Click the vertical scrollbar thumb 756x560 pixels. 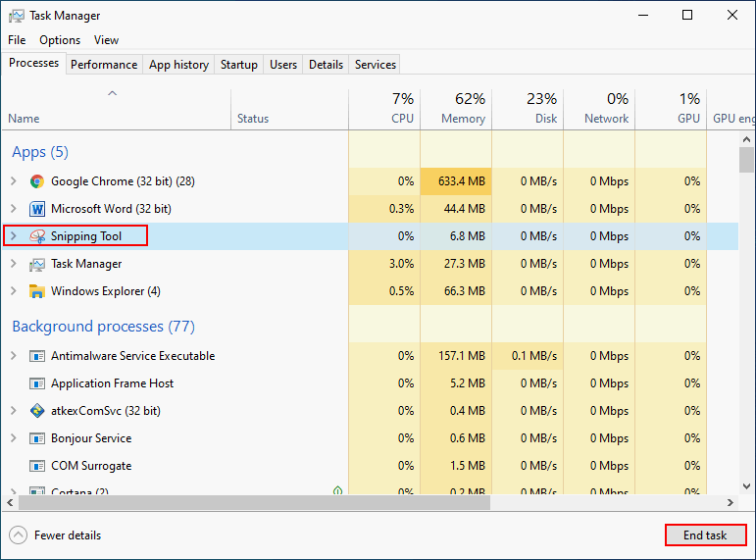coord(746,160)
